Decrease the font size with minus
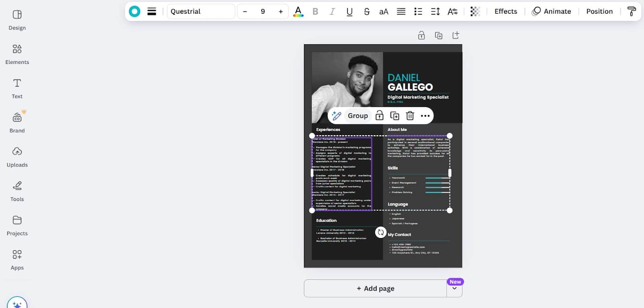Screen dimensions: 644x308 coord(245,11)
